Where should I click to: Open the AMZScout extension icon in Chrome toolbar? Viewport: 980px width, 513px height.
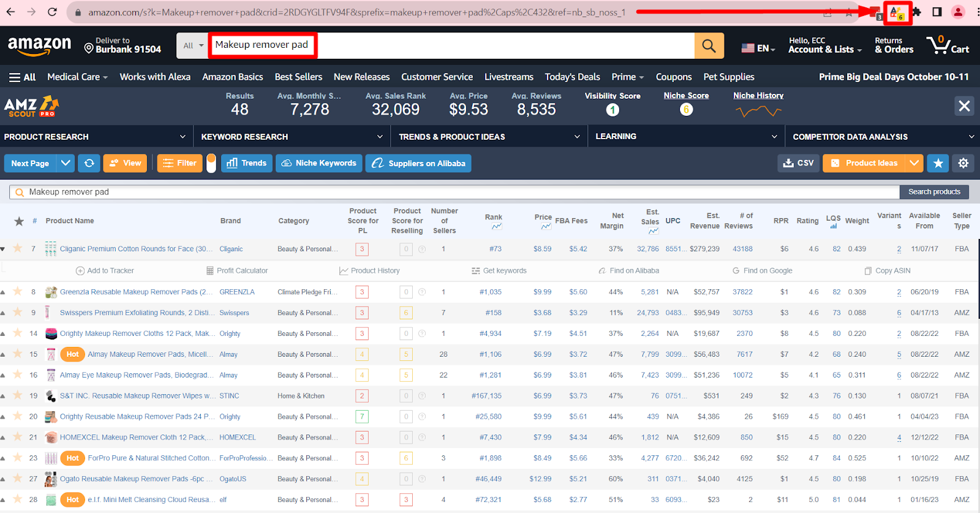click(897, 12)
